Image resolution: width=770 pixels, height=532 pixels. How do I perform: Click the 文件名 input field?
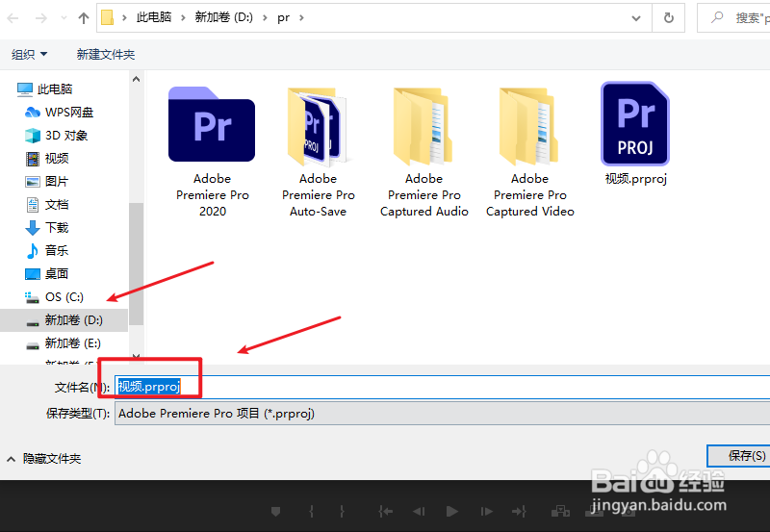point(442,387)
